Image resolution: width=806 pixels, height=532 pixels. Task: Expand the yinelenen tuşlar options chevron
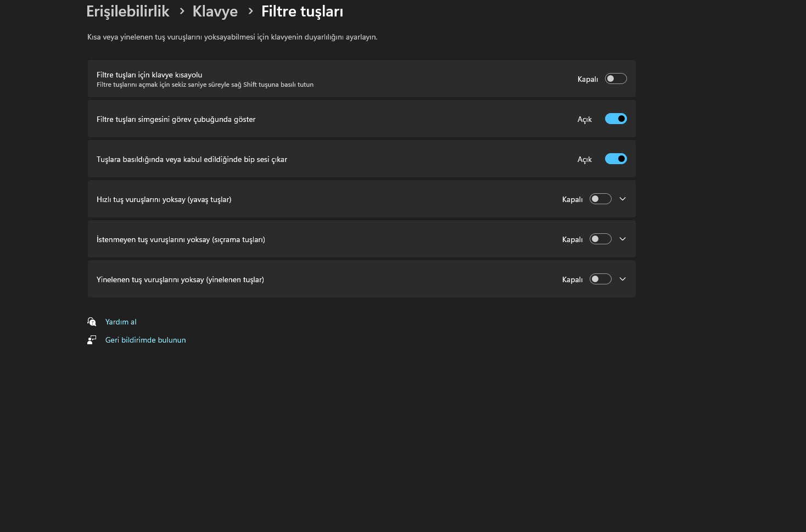(623, 279)
